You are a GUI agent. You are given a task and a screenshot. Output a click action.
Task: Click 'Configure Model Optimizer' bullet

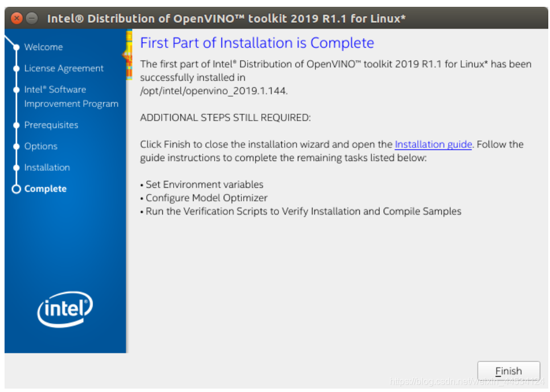(204, 198)
